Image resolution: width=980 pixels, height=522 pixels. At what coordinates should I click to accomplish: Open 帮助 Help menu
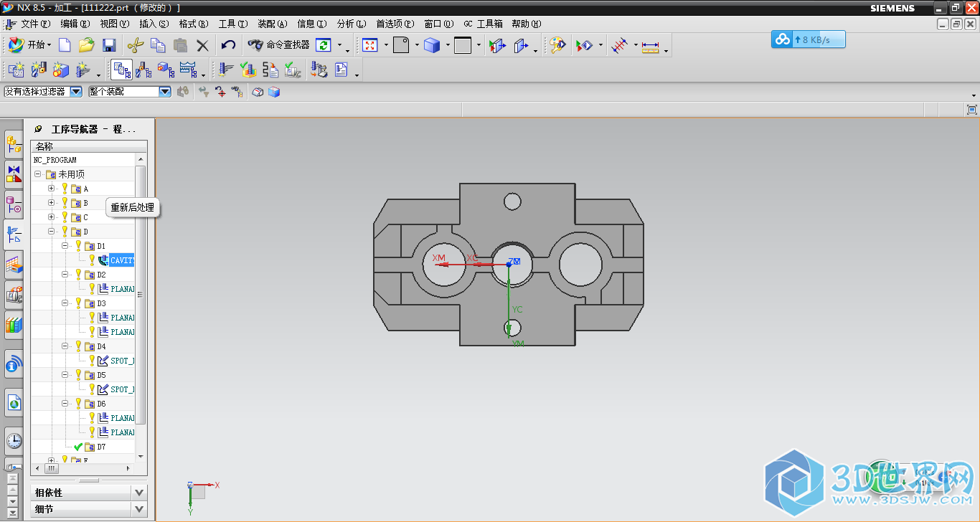pos(527,24)
